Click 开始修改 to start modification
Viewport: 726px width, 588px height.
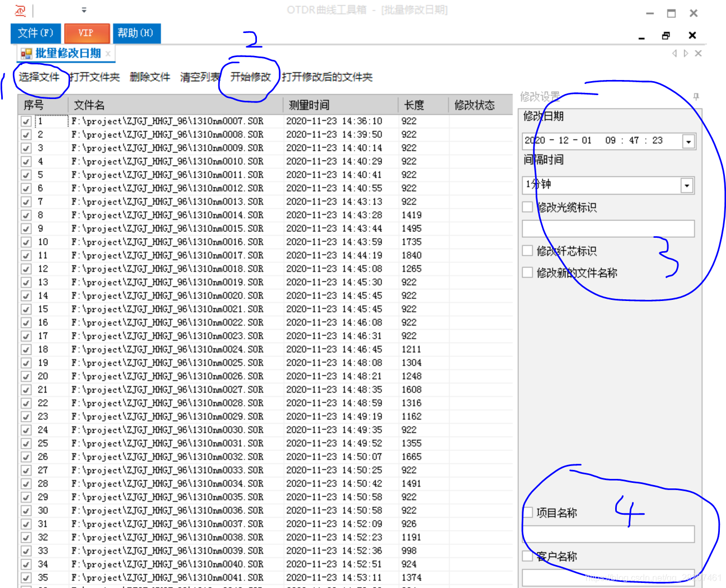[x=250, y=77]
